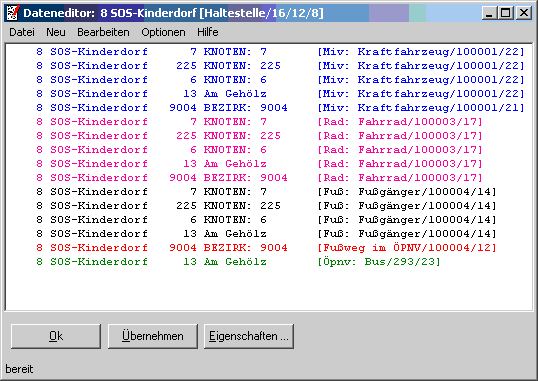Minimize the Dateneditor window
This screenshot has height=381, width=538.
coord(490,13)
